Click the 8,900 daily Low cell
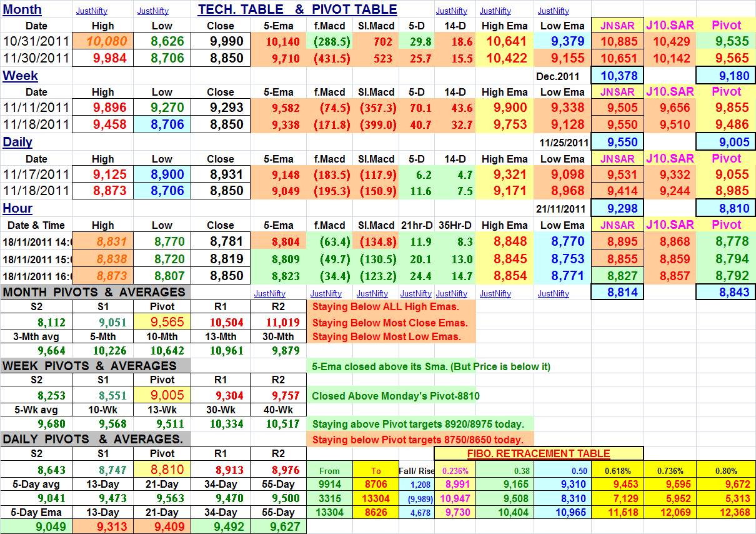Image resolution: width=756 pixels, height=534 pixels. (162, 174)
